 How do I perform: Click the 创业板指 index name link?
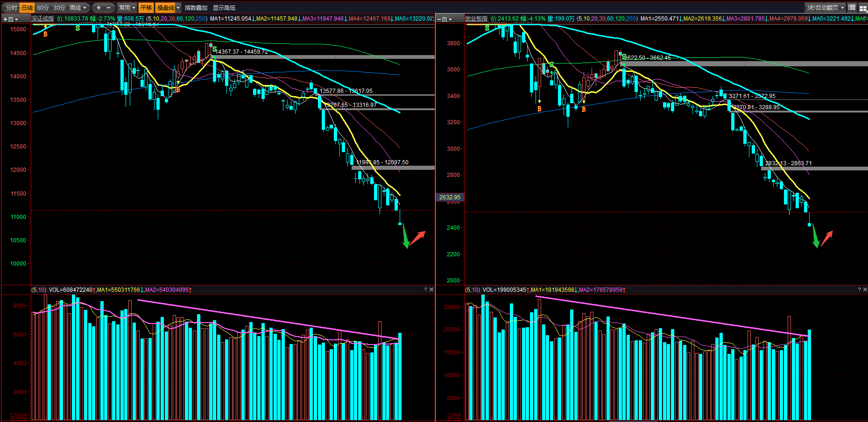[x=476, y=19]
